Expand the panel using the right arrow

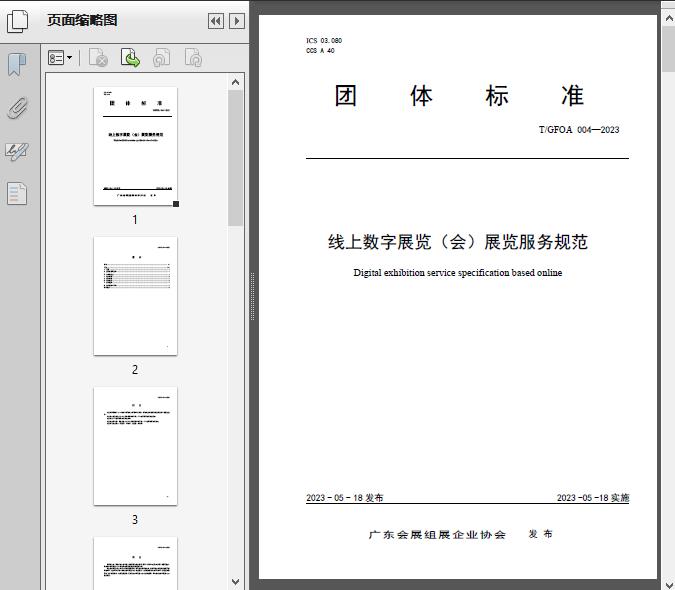236,21
